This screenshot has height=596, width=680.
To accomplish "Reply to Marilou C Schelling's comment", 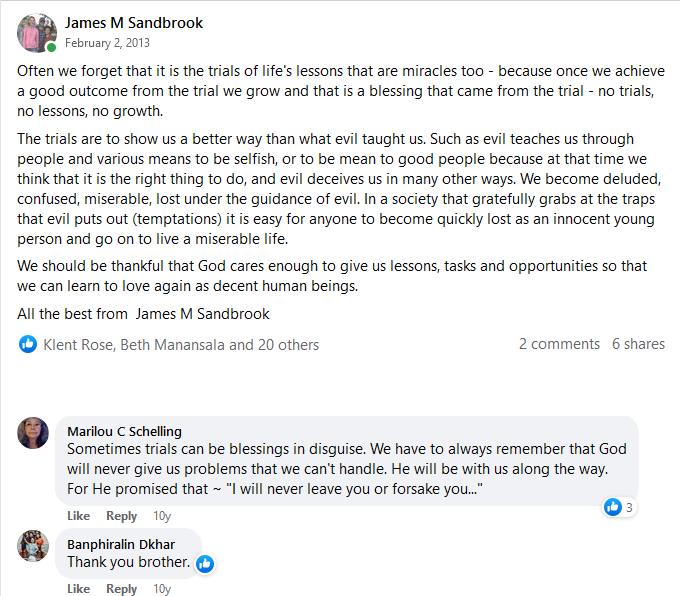I will [x=121, y=516].
